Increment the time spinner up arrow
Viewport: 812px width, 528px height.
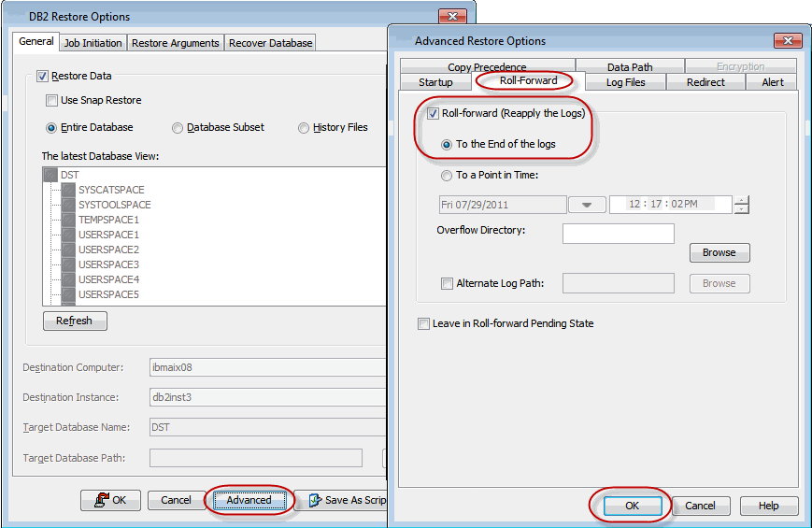click(741, 200)
